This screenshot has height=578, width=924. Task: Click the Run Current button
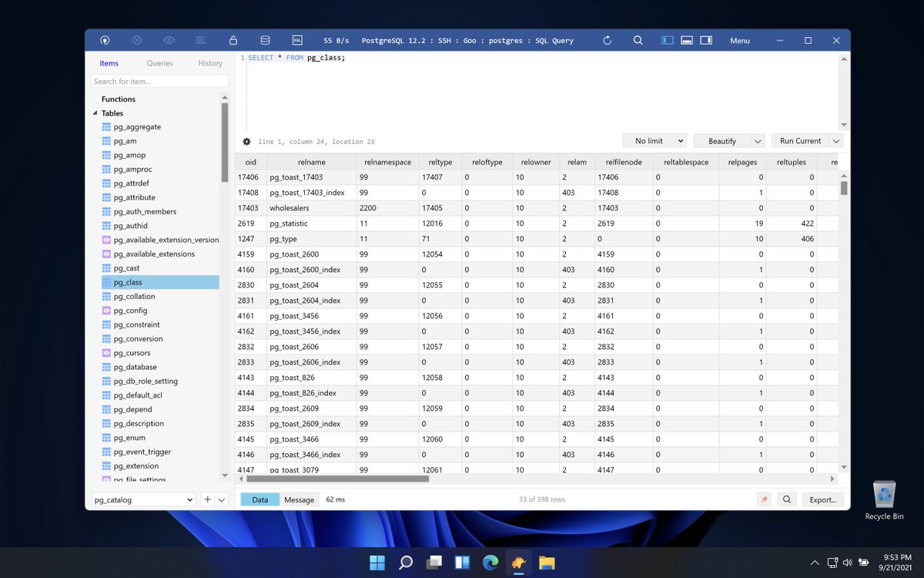(x=800, y=141)
